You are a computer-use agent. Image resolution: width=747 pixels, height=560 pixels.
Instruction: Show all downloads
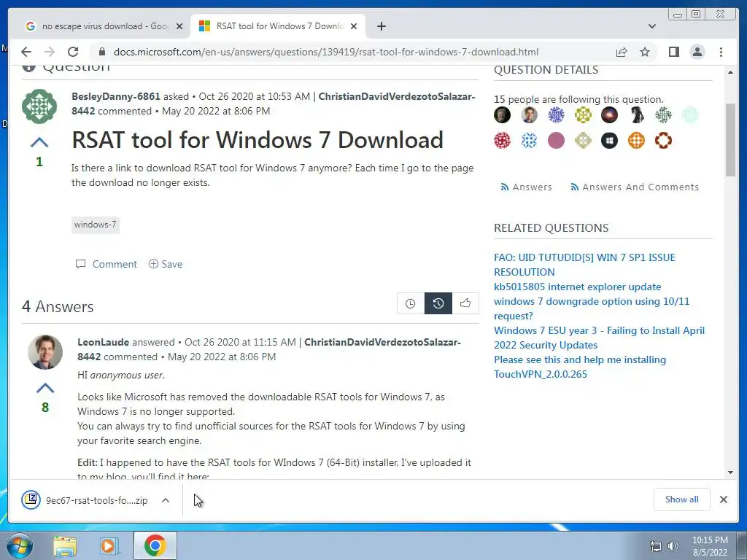point(682,499)
